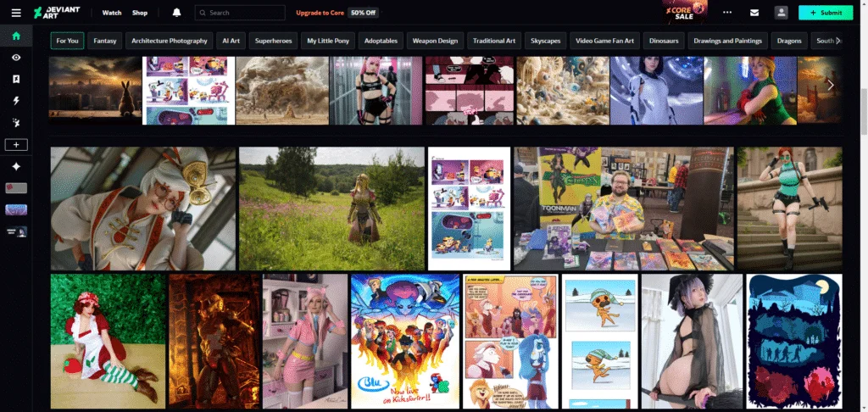868x412 pixels.
Task: Focus the Search input field
Action: pyautogui.click(x=240, y=13)
